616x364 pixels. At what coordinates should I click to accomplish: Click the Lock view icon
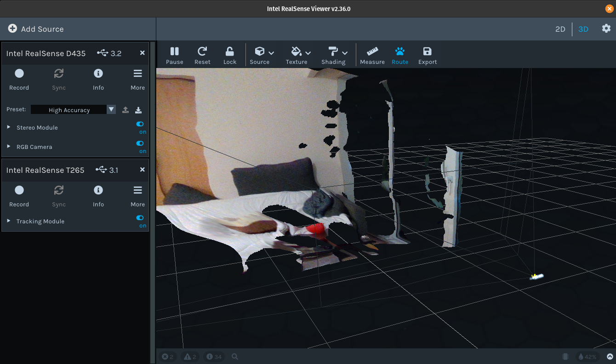pyautogui.click(x=230, y=56)
